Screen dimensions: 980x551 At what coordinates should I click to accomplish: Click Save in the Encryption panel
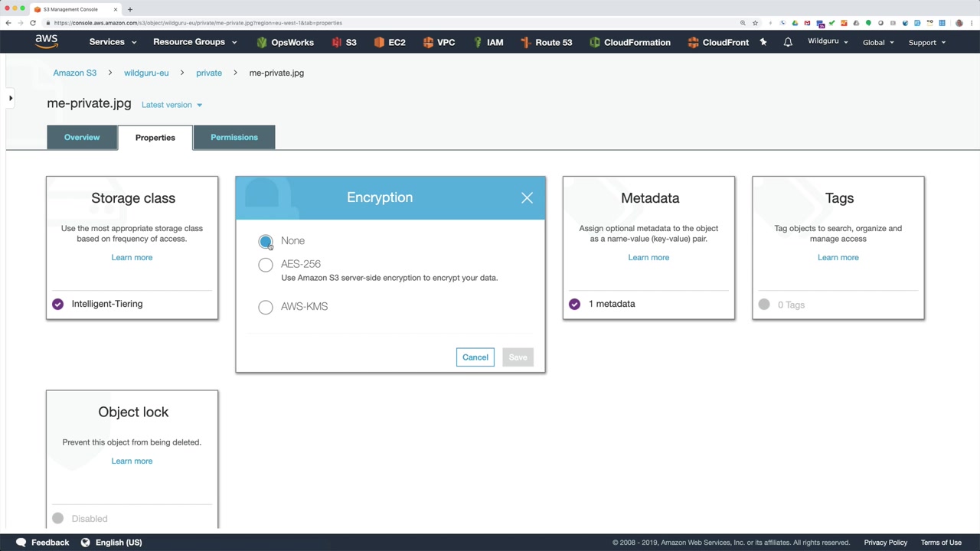pyautogui.click(x=518, y=357)
